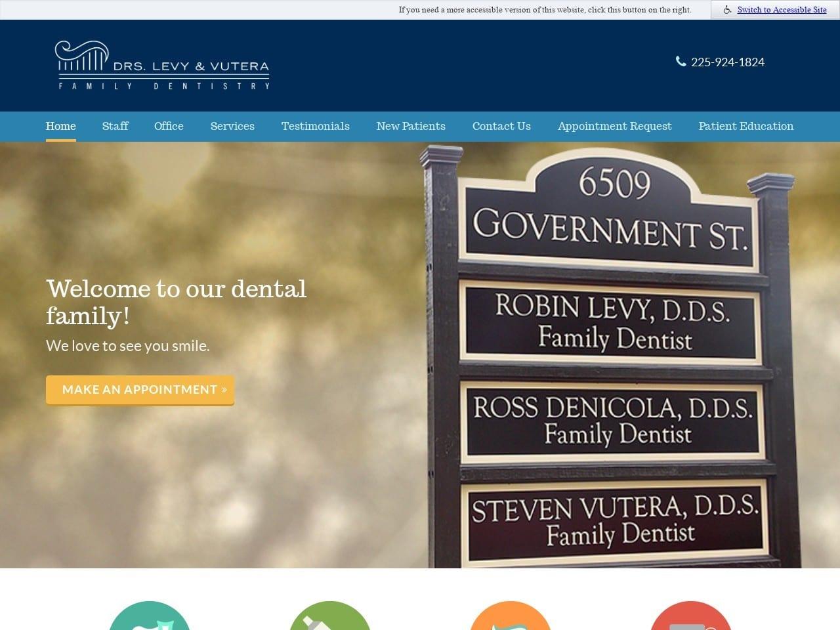This screenshot has height=630, width=840.
Task: Click the Make an Appointment button
Action: click(140, 390)
